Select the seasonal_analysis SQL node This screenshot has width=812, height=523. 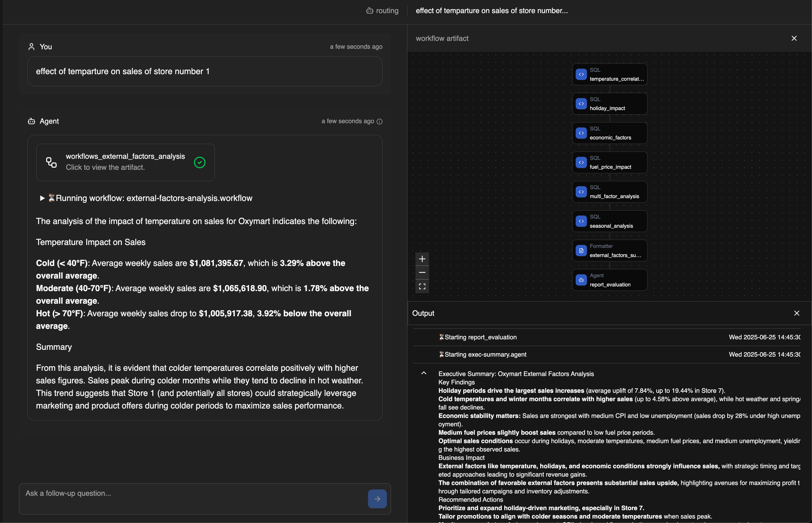[x=610, y=221]
